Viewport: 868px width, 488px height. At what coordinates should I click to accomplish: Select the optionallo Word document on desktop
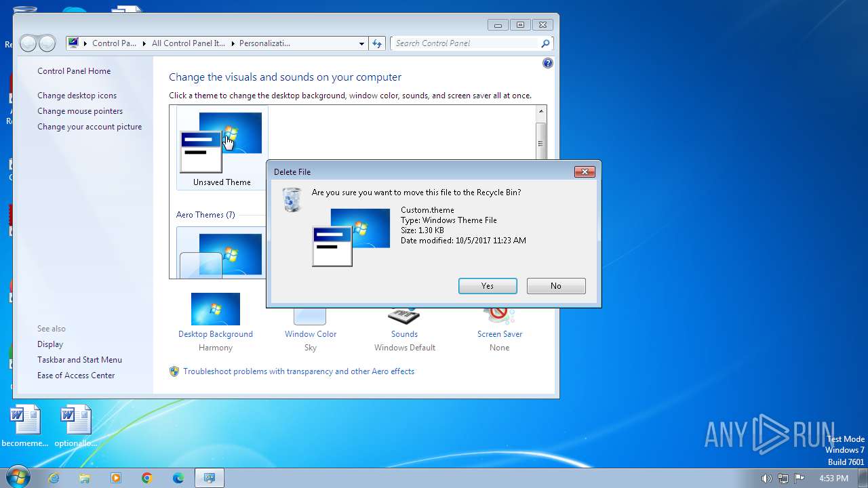[75, 426]
